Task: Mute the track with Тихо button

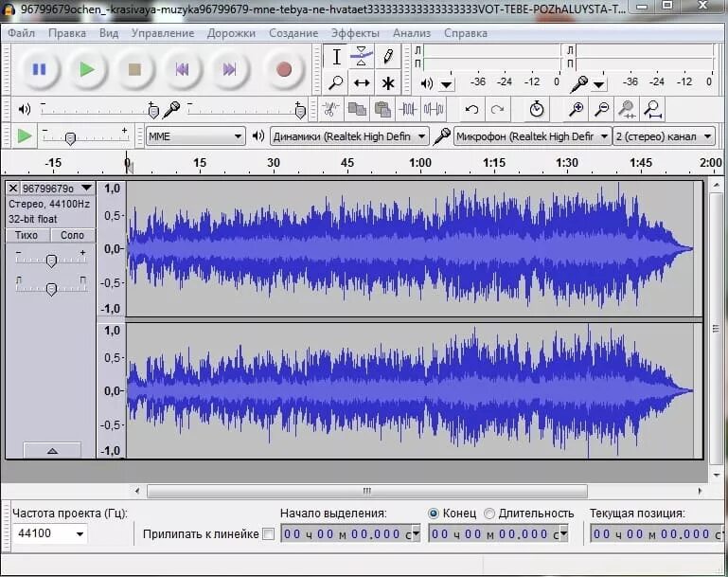Action: click(x=27, y=235)
